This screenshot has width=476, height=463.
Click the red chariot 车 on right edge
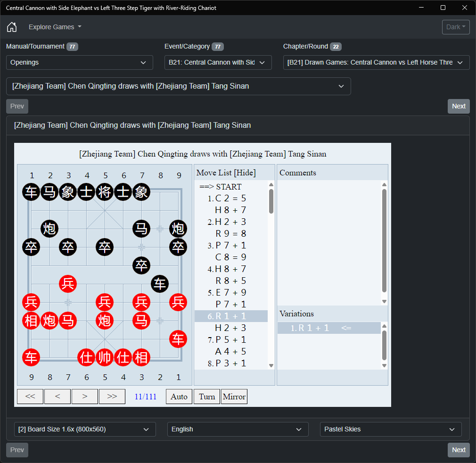click(178, 339)
